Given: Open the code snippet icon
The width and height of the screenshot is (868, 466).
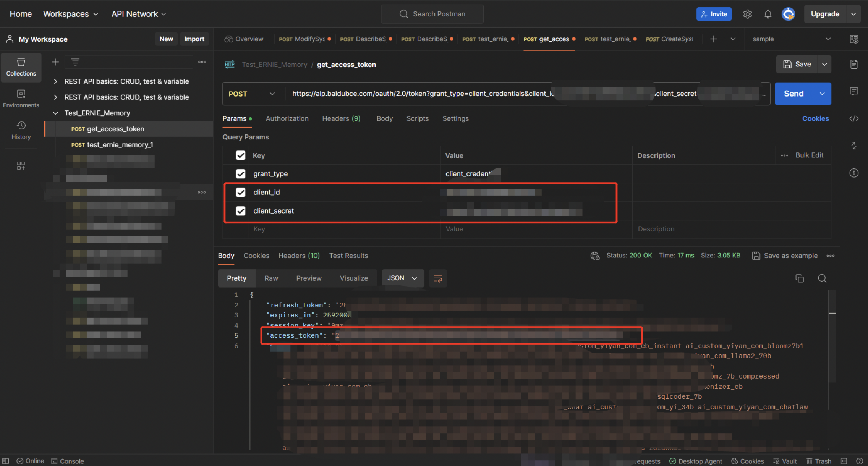Looking at the screenshot, I should pos(854,118).
